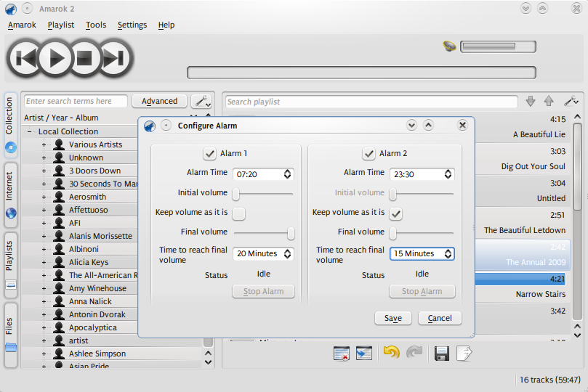
Task: Save the alarm configuration
Action: (393, 318)
